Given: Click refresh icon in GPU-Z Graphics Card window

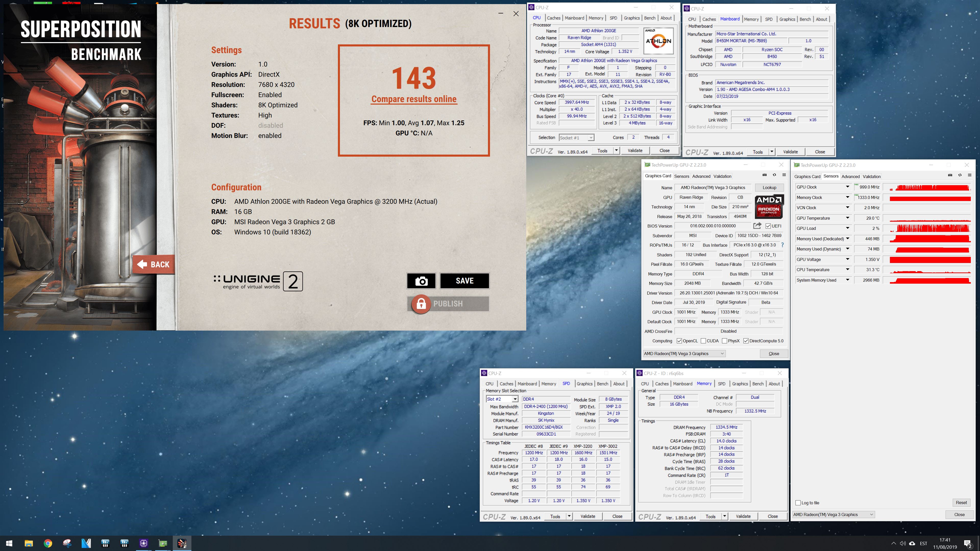Looking at the screenshot, I should click(774, 175).
